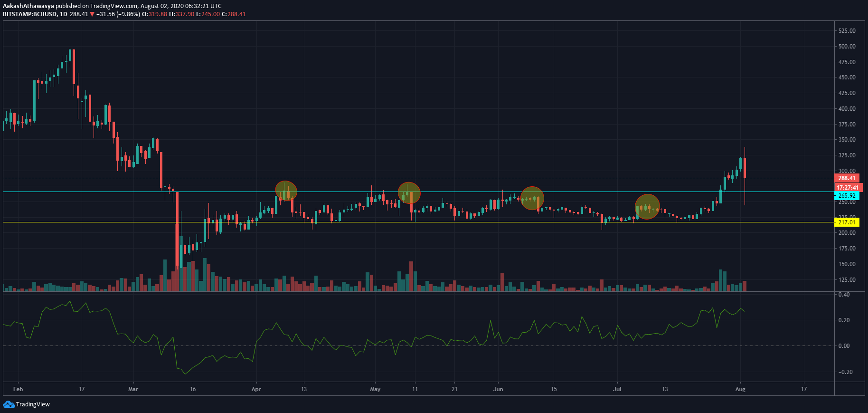Click the 125.00 price axis label
Screen dimensions: 868x413
(x=847, y=280)
